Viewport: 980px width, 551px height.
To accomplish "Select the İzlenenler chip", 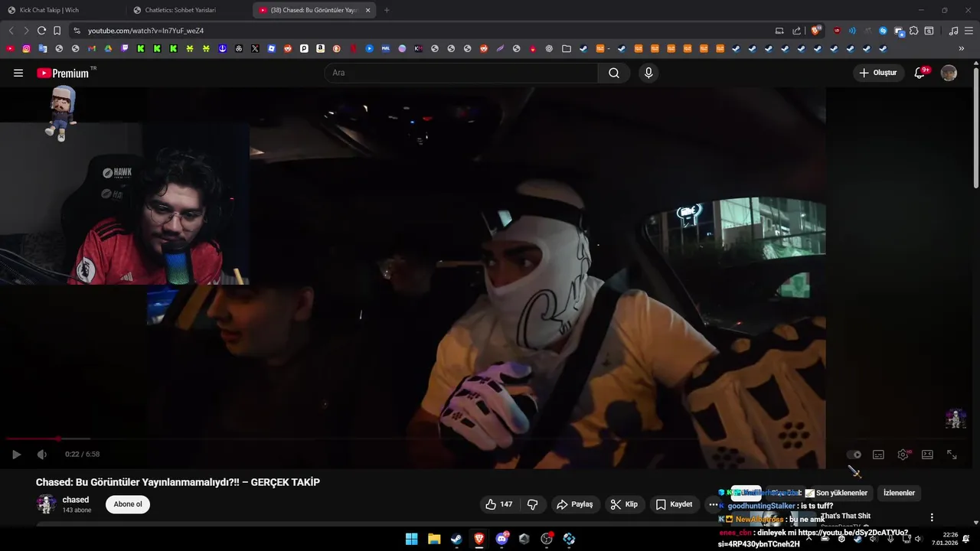I will (x=899, y=493).
